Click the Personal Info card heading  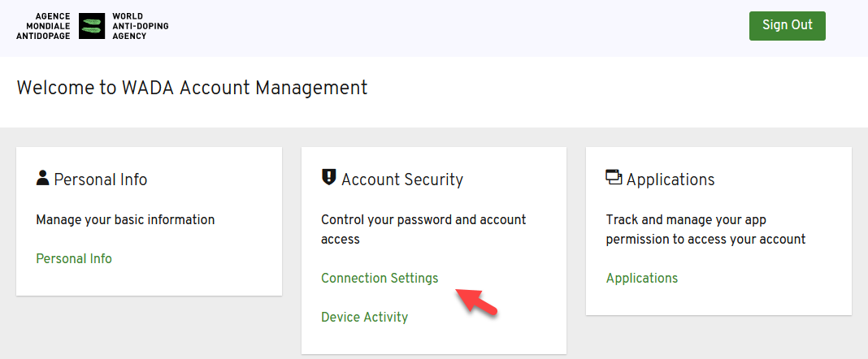[x=101, y=179]
